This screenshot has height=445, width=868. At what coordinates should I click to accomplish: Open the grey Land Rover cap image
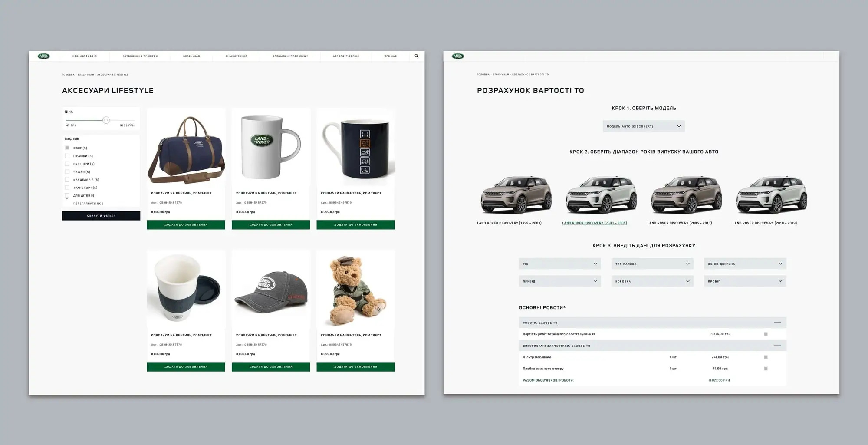[271, 290]
